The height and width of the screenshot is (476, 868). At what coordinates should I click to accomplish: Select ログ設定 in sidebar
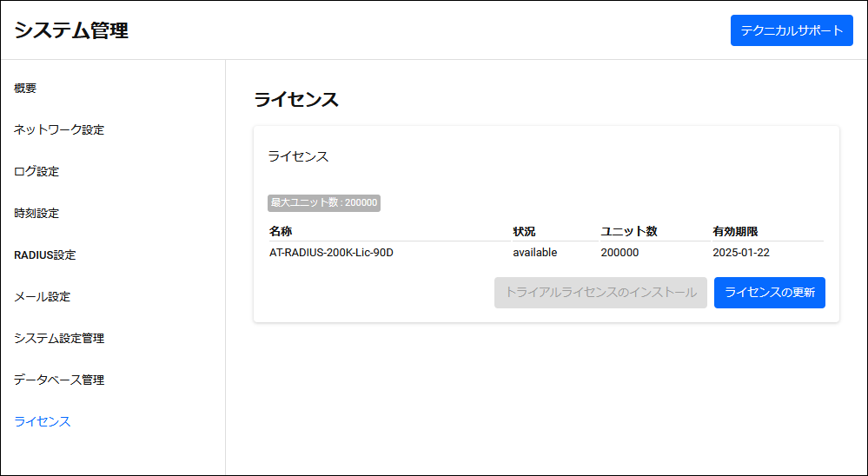[36, 172]
